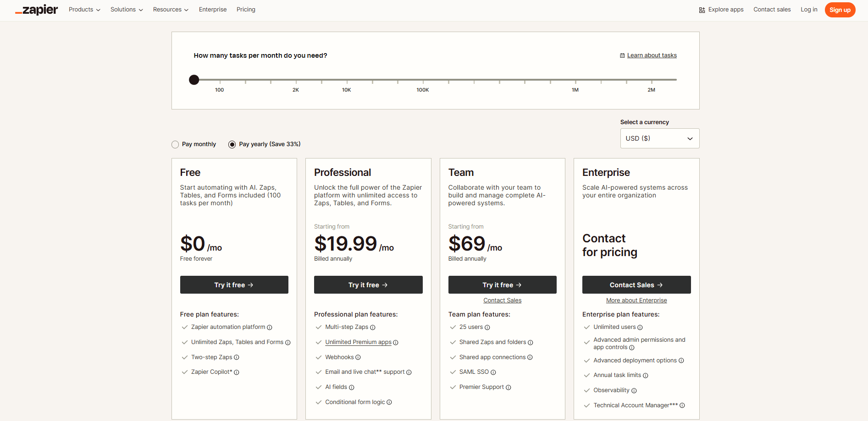Select the Pay yearly billing option
The height and width of the screenshot is (421, 868).
tap(232, 144)
